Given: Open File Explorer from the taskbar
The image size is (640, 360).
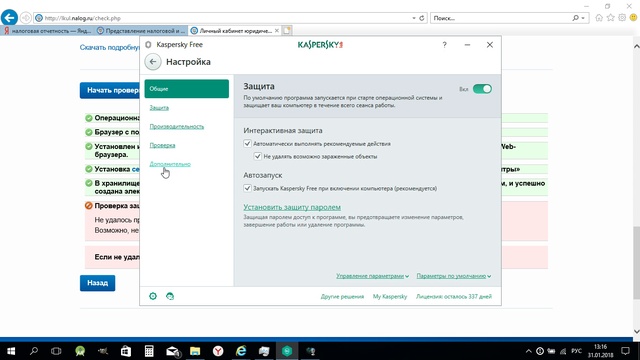Looking at the screenshot, I should click(x=195, y=351).
